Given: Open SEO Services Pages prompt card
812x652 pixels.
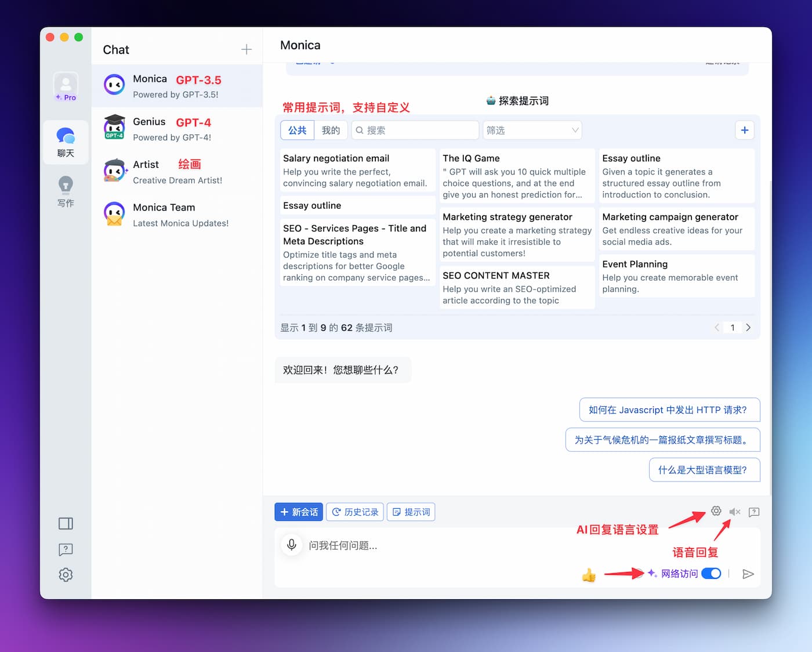Looking at the screenshot, I should pos(357,252).
